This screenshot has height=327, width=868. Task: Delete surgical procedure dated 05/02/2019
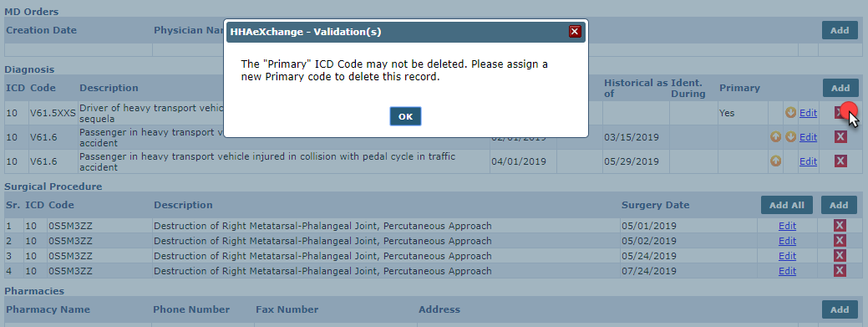coord(840,241)
